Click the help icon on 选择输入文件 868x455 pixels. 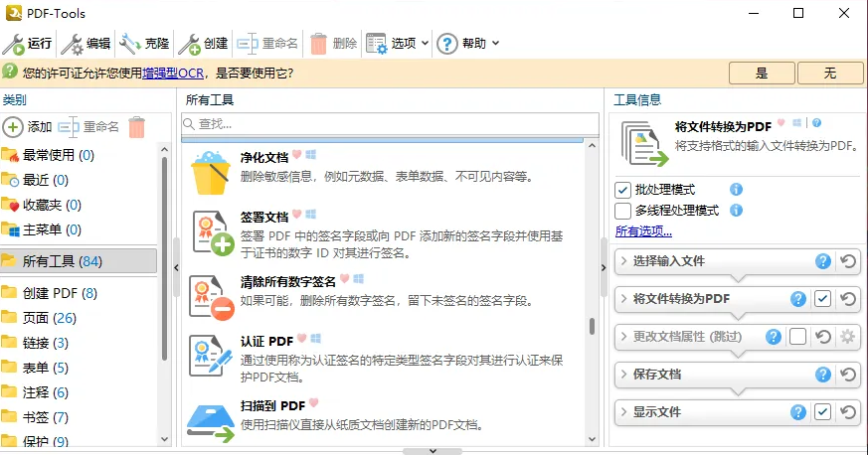click(x=823, y=261)
